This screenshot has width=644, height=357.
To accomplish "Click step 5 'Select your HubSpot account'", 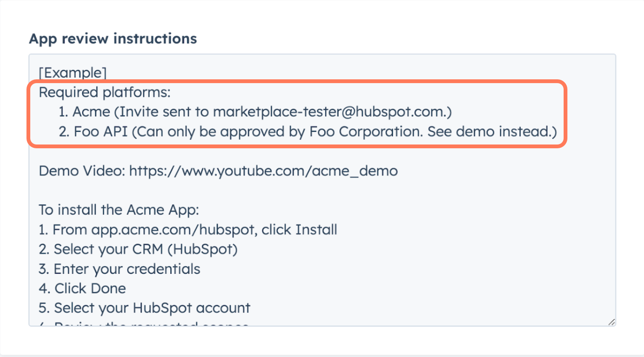I will (x=144, y=308).
